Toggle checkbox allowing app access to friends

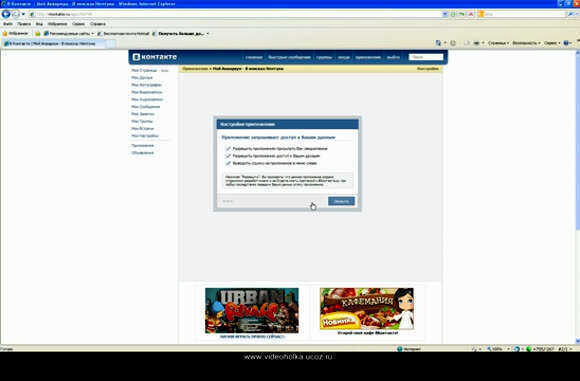[228, 156]
